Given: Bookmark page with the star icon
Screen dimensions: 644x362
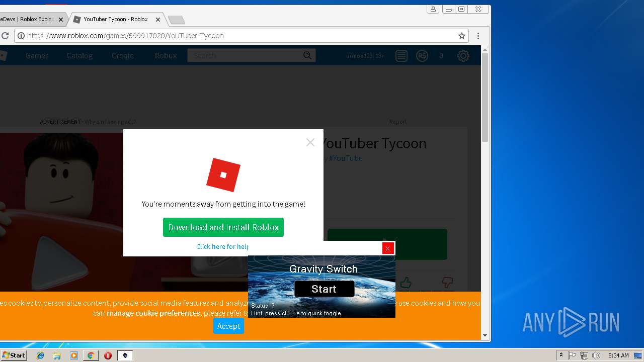Looking at the screenshot, I should (x=462, y=36).
